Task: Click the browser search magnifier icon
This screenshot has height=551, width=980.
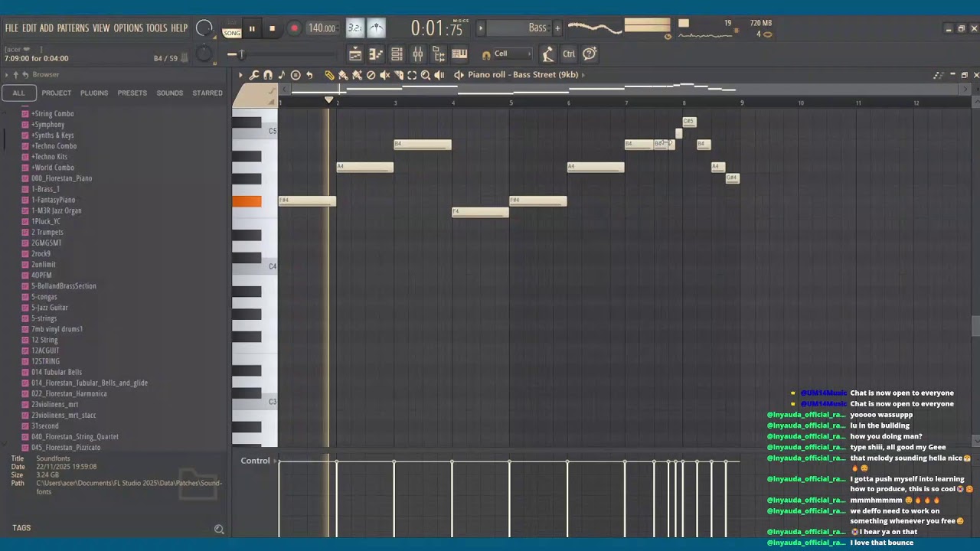Action: (219, 529)
